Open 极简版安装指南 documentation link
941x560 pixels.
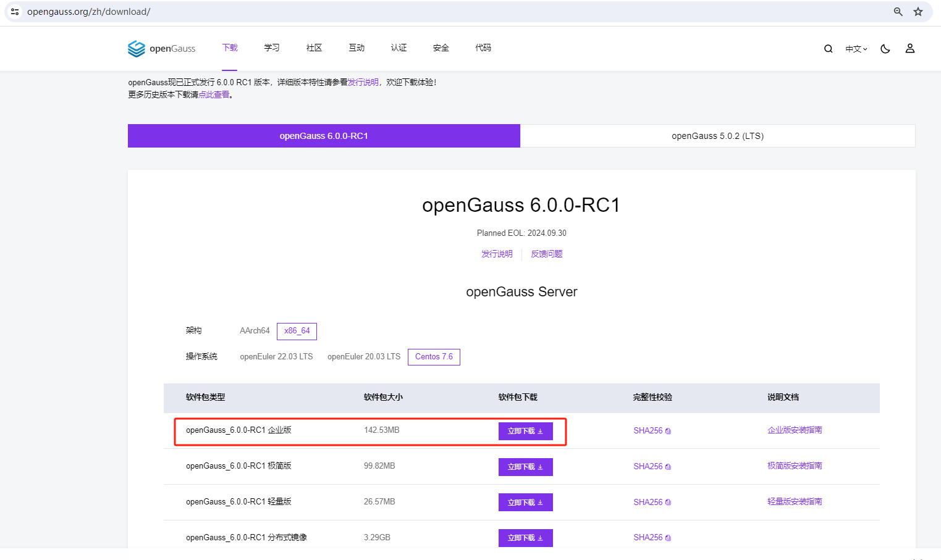pyautogui.click(x=795, y=466)
